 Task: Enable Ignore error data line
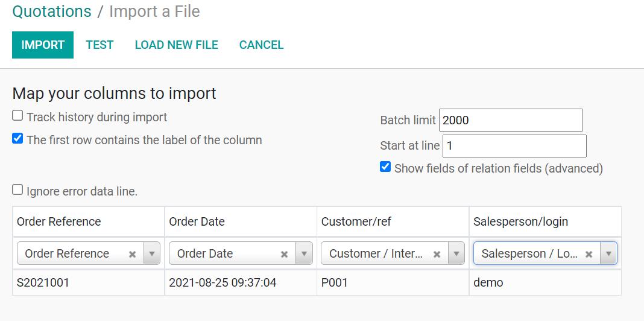pyautogui.click(x=17, y=189)
